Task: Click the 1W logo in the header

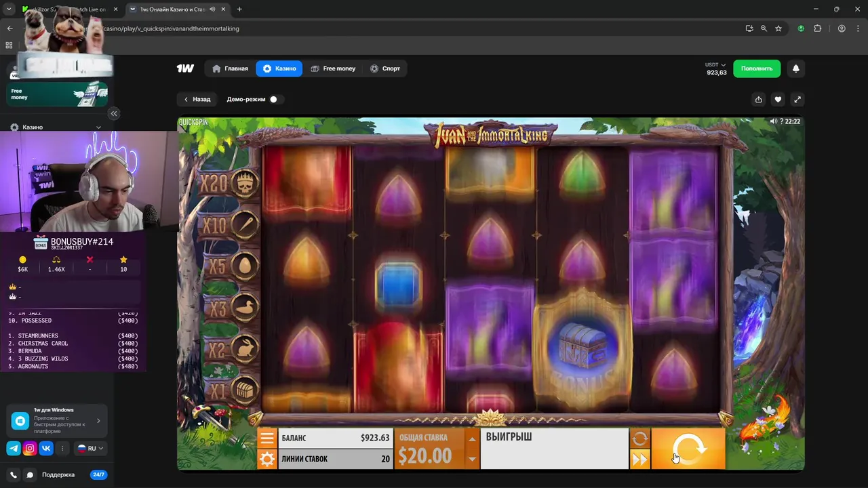Action: click(185, 68)
